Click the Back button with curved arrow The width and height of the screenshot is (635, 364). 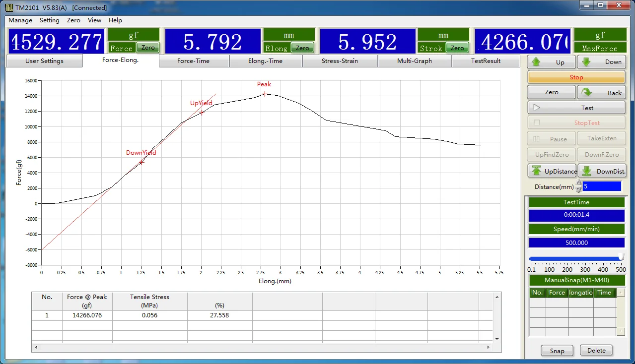pyautogui.click(x=601, y=93)
